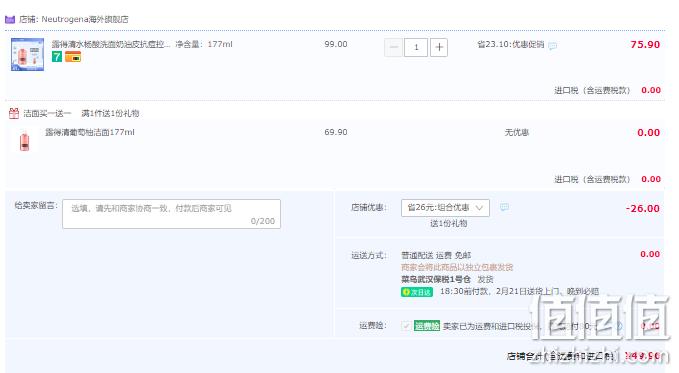
Task: Click the green 运费险 label badge
Action: 427,326
